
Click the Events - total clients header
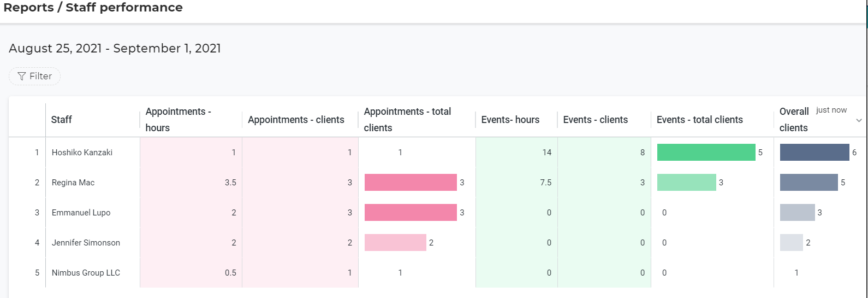pos(699,120)
